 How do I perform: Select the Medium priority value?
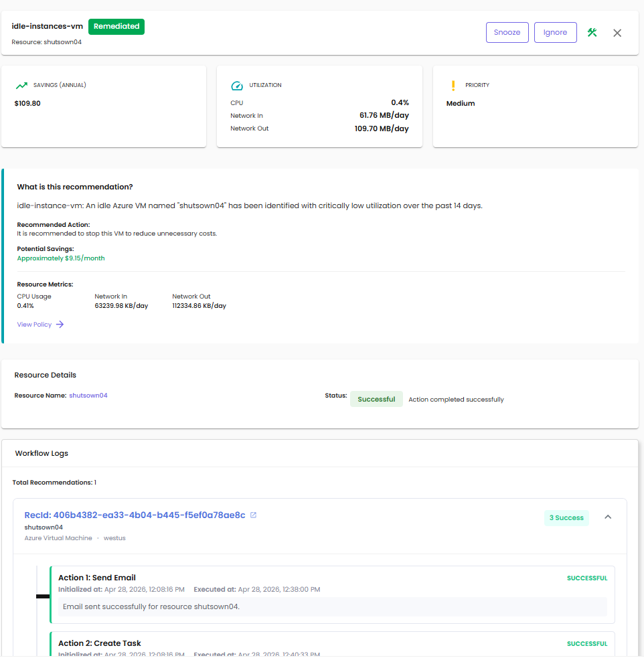[x=461, y=103]
